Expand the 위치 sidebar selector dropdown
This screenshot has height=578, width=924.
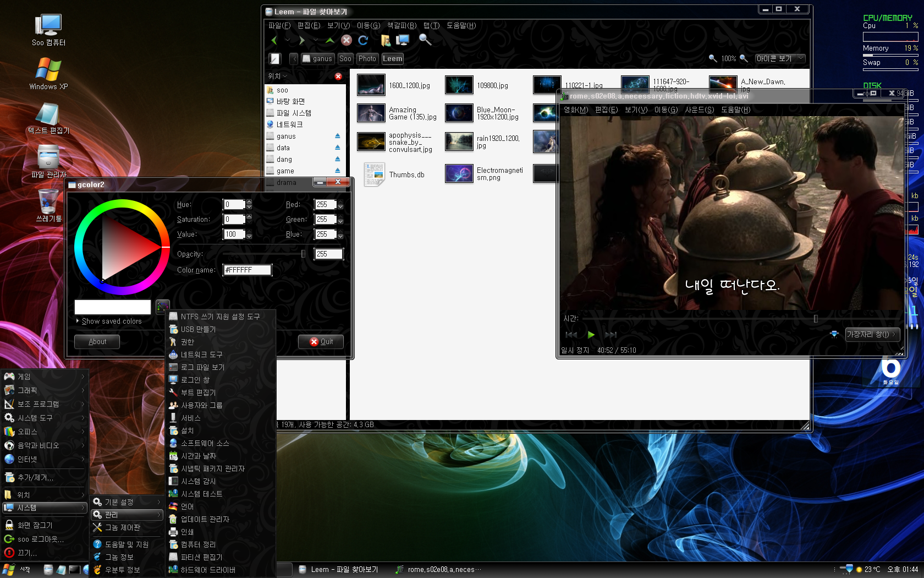click(x=278, y=77)
